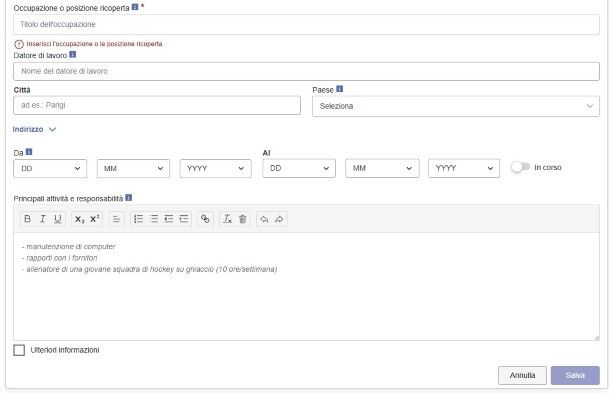Click the Al date label

tap(266, 153)
